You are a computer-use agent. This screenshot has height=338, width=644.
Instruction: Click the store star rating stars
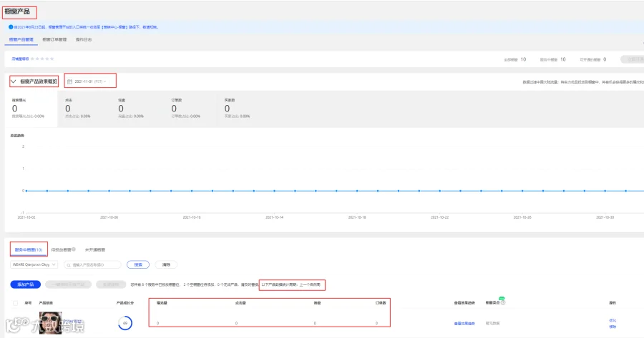42,59
